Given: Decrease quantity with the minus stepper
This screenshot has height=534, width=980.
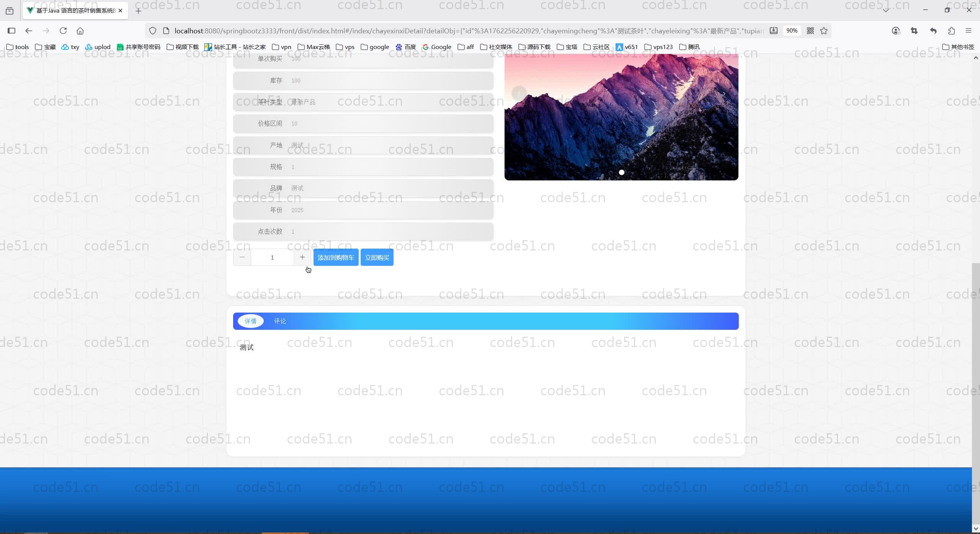Looking at the screenshot, I should pyautogui.click(x=242, y=257).
